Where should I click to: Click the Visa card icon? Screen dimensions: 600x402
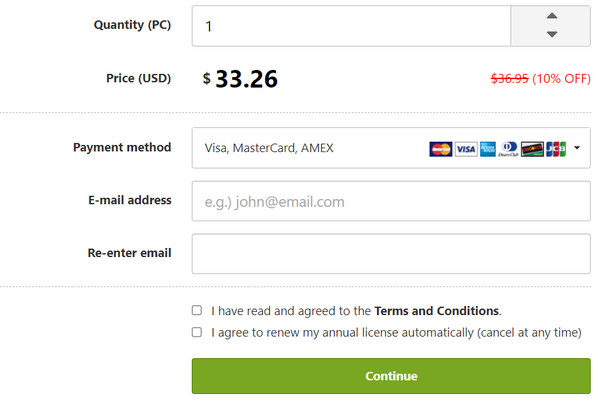coord(465,149)
